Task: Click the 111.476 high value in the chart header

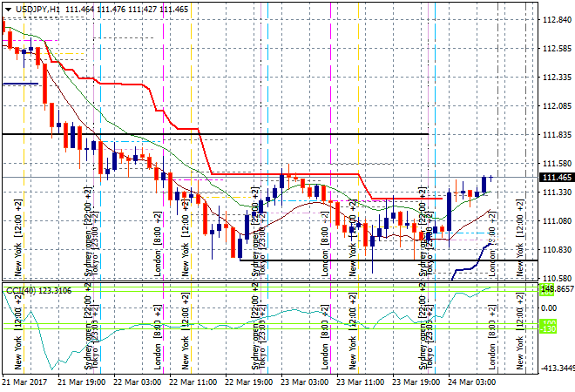Action: [x=112, y=10]
